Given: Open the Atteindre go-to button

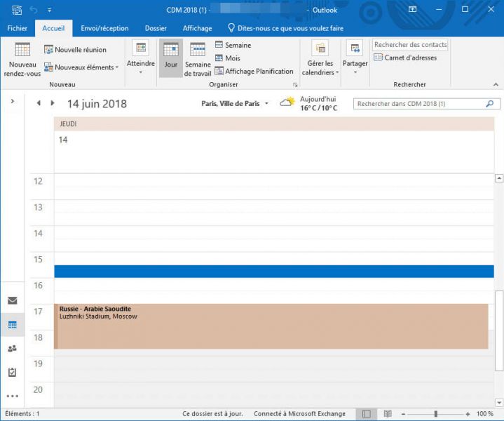Looking at the screenshot, I should [x=141, y=58].
